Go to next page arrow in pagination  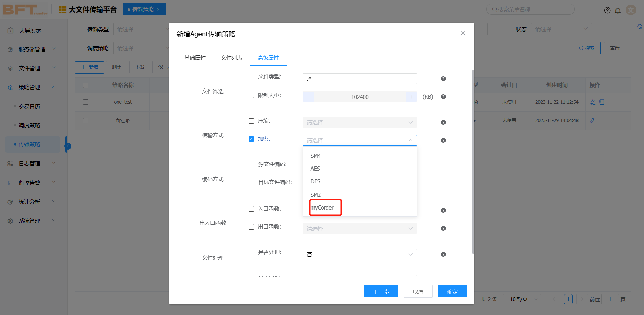tap(582, 299)
